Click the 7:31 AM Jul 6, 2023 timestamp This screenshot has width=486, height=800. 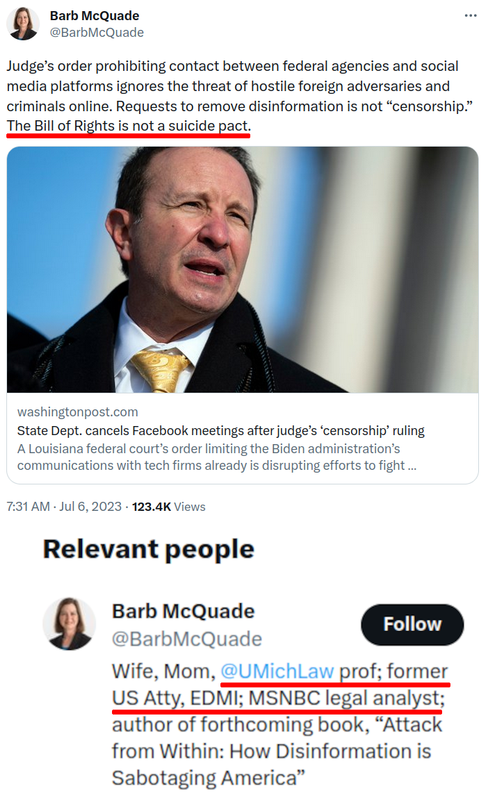tap(64, 507)
